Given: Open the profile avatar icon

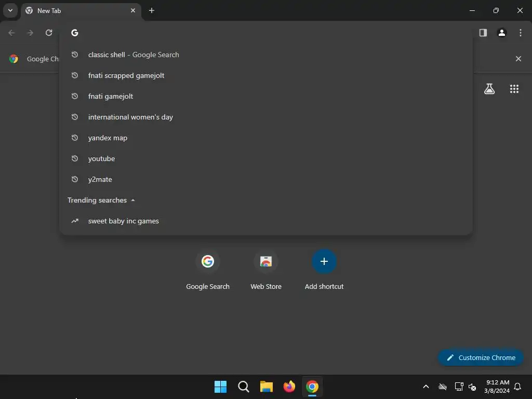Looking at the screenshot, I should [502, 33].
